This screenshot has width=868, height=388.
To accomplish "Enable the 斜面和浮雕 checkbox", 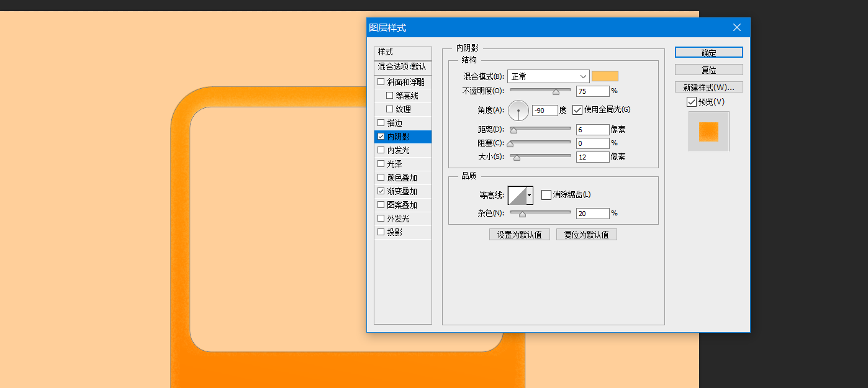I will [x=381, y=82].
